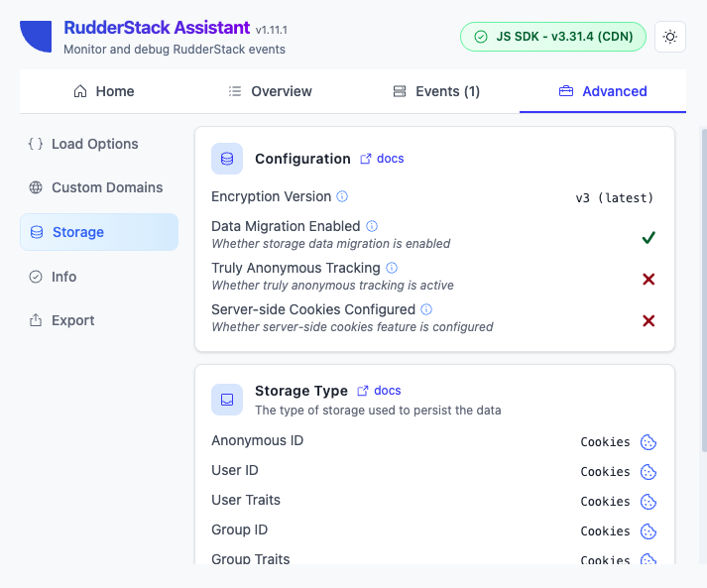707x588 pixels.
Task: Click the Truly Anonymous Tracking label
Action: click(x=295, y=268)
